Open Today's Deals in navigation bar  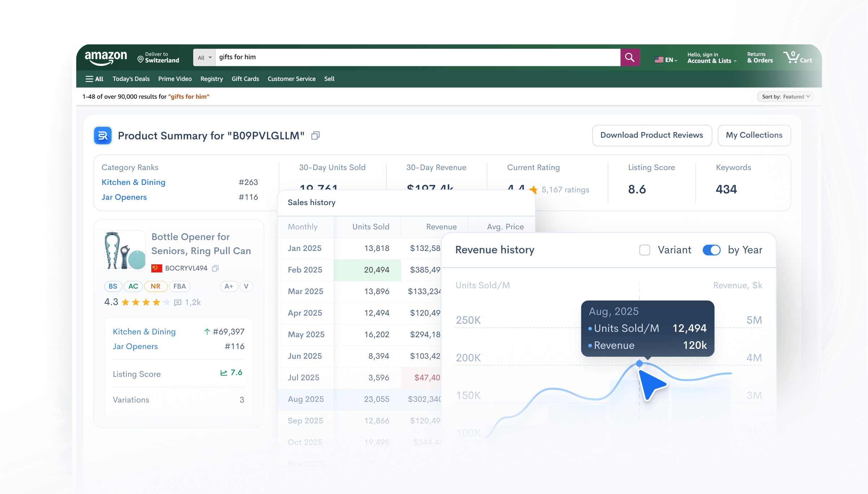pyautogui.click(x=131, y=79)
